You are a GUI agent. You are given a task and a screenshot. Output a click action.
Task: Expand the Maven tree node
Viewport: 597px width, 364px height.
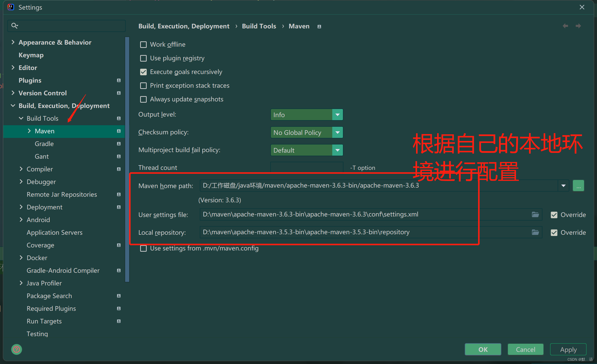pos(29,131)
